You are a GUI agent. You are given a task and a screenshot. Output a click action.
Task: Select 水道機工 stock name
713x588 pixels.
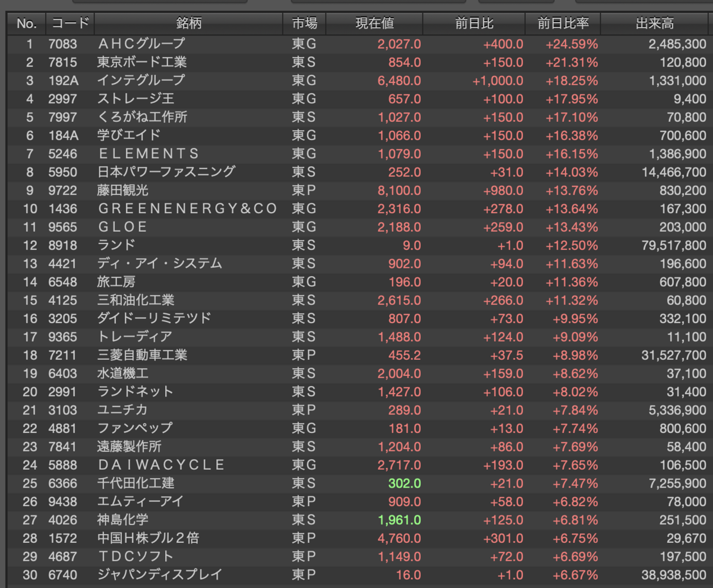point(123,374)
